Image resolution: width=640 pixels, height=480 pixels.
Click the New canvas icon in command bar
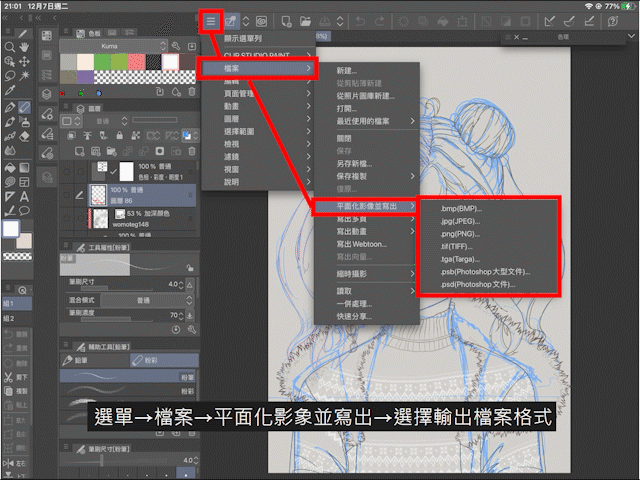pos(286,21)
